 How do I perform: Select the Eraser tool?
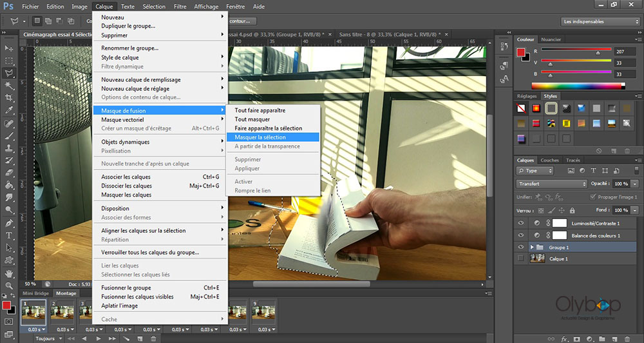click(8, 173)
